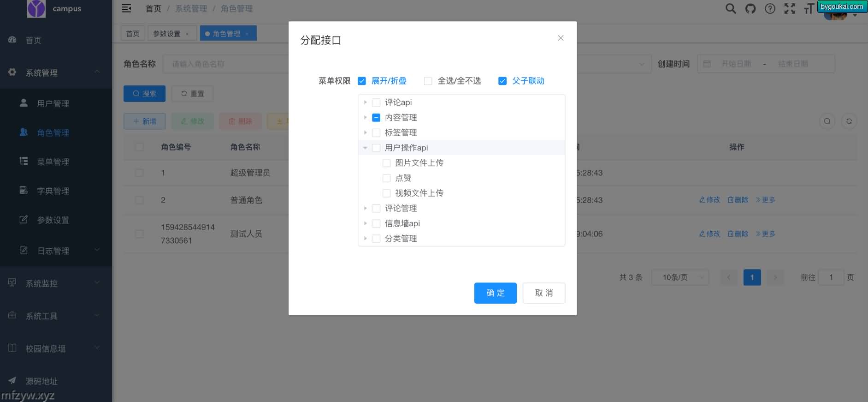Click the round refresh icon above table
Screen dimensions: 868x402
click(x=849, y=121)
